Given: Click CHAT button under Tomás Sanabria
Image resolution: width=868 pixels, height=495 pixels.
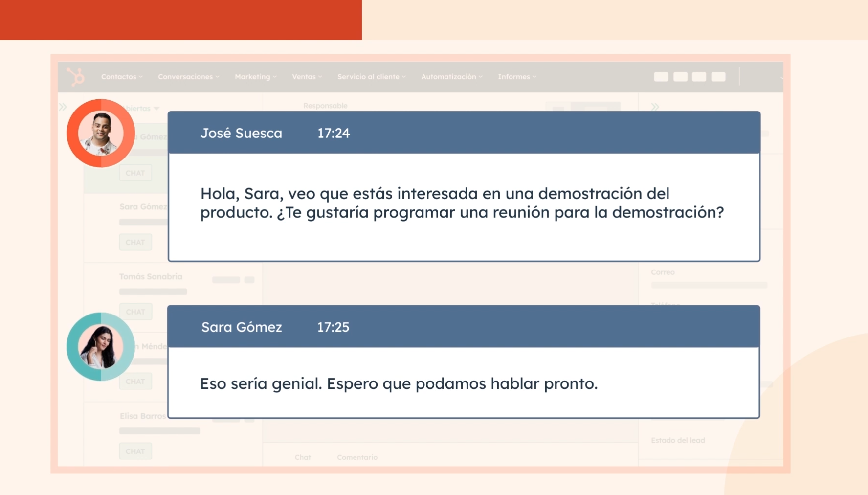Looking at the screenshot, I should [x=135, y=312].
